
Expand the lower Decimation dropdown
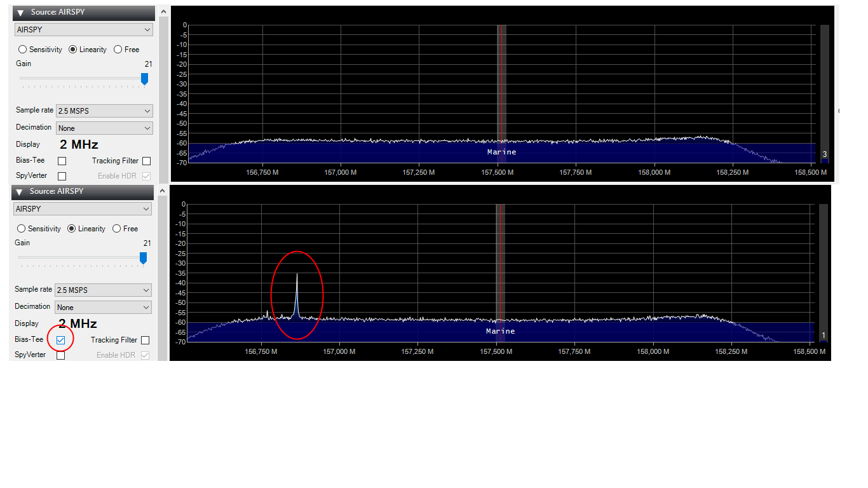tap(103, 308)
